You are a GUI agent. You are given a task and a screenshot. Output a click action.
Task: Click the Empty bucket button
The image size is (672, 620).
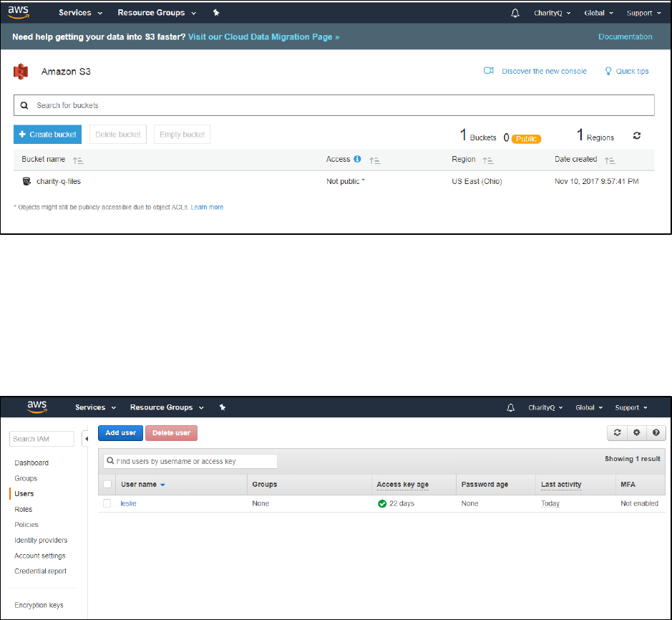[x=182, y=135]
